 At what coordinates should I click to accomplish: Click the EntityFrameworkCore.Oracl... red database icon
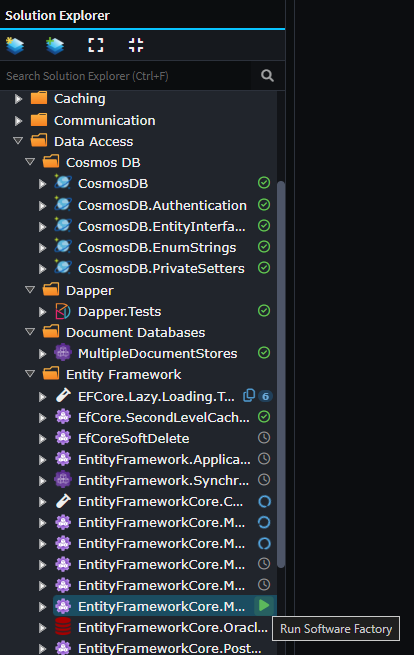pyautogui.click(x=63, y=627)
